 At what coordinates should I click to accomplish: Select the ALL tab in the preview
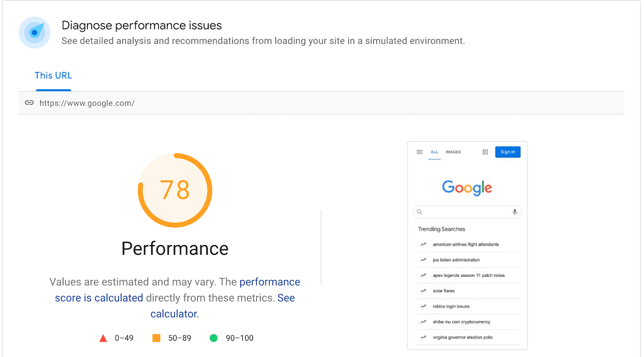coord(434,152)
